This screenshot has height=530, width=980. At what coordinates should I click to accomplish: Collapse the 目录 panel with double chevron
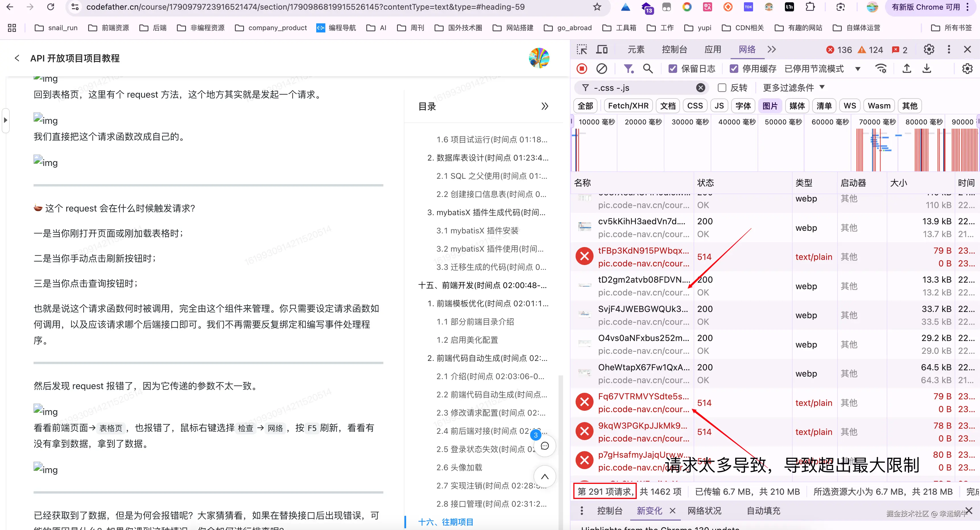click(545, 106)
